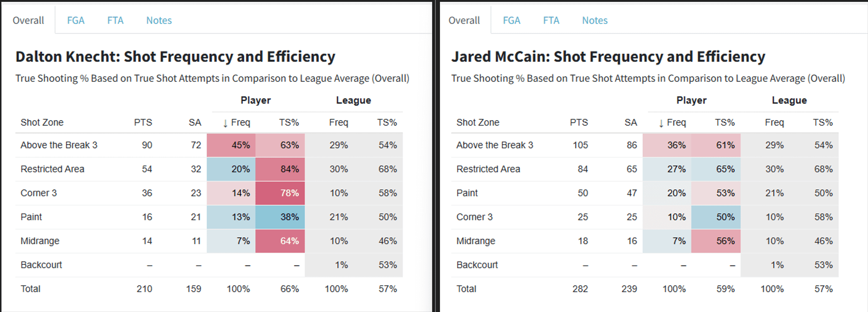The width and height of the screenshot is (868, 312).
Task: Open the Notes tab in Dalton Knecht panel
Action: [x=159, y=20]
